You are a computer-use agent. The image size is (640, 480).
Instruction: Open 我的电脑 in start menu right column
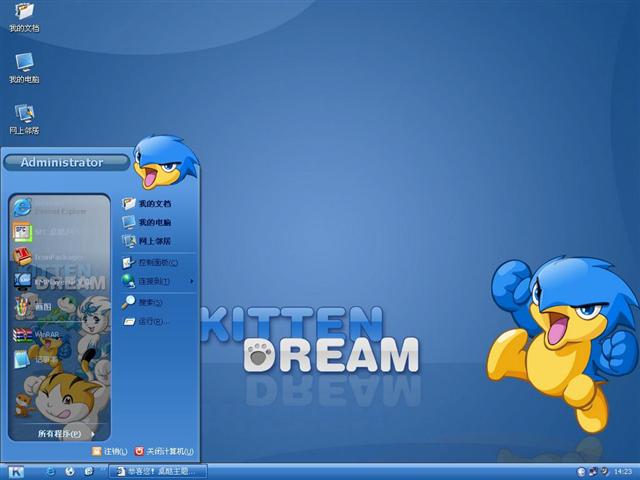pos(157,222)
